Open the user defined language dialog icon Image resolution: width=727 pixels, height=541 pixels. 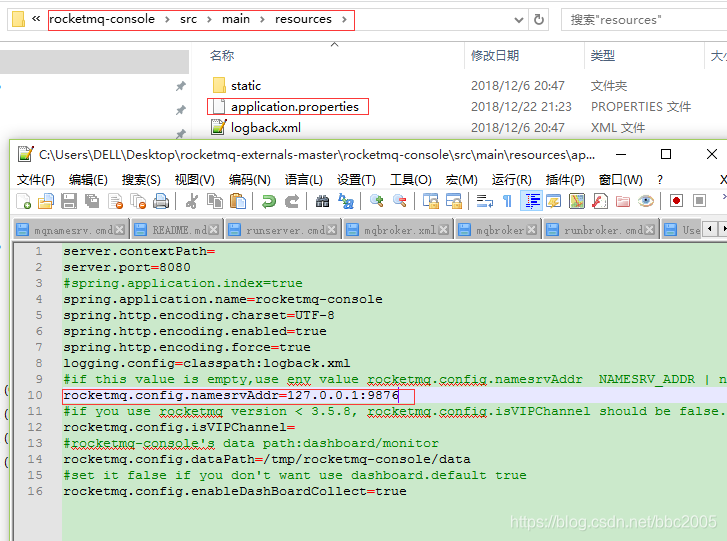click(x=554, y=202)
